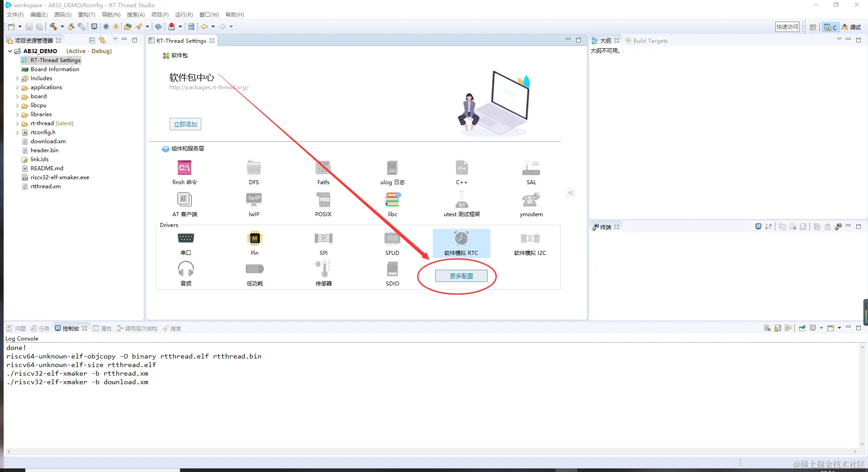Click the 更多配置 button
This screenshot has height=472, width=868.
coord(461,276)
